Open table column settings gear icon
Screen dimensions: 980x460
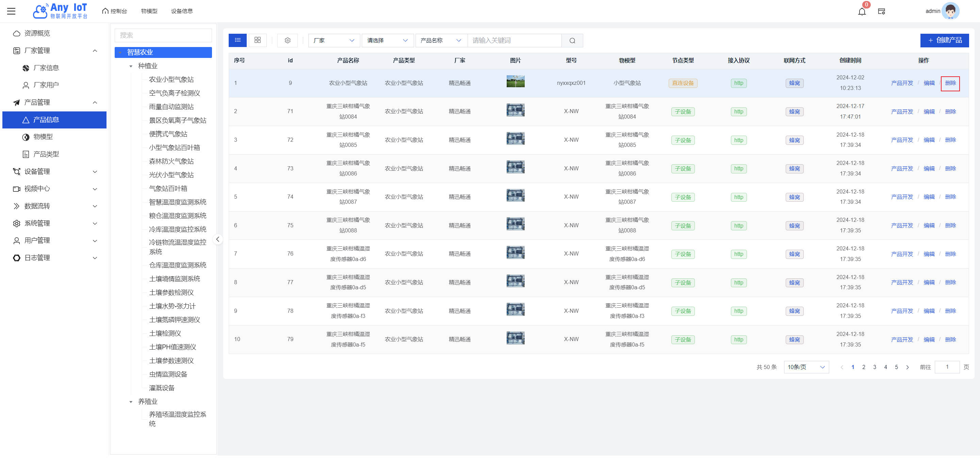click(x=288, y=40)
